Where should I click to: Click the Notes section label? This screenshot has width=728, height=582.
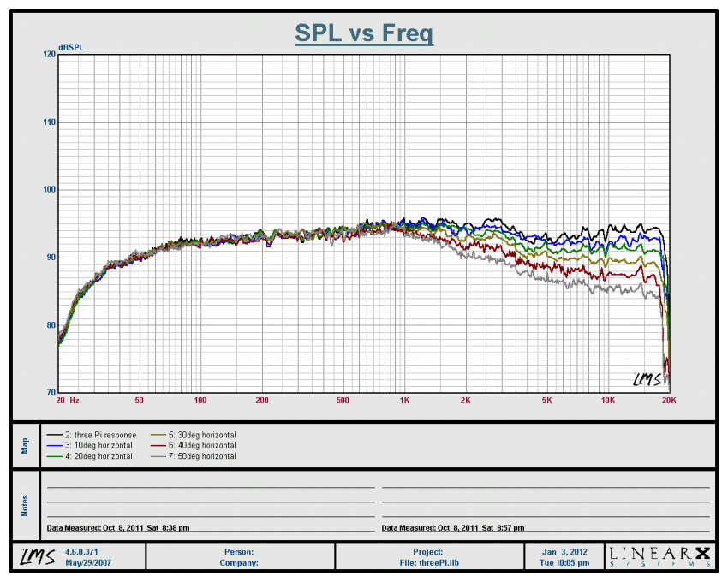coord(25,504)
